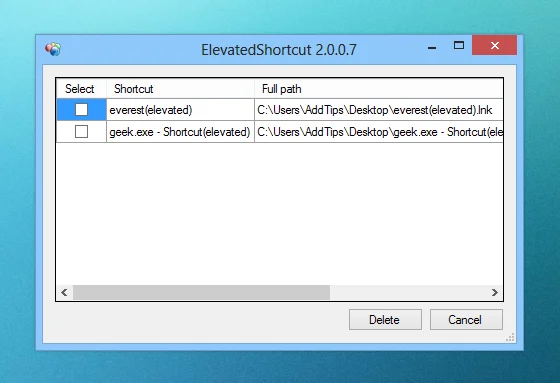
Task: Maximize the ElevatedShortcut window
Action: click(459, 45)
